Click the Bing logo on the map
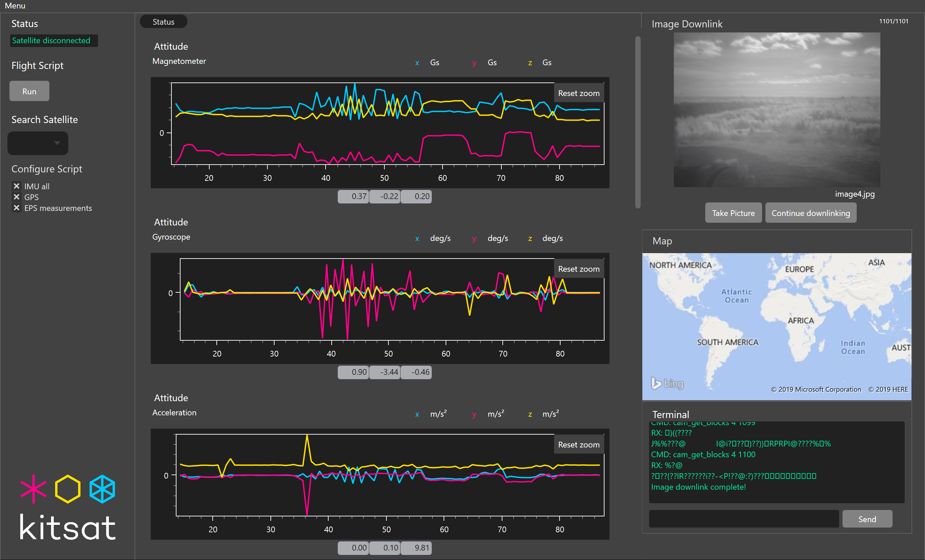 (667, 383)
